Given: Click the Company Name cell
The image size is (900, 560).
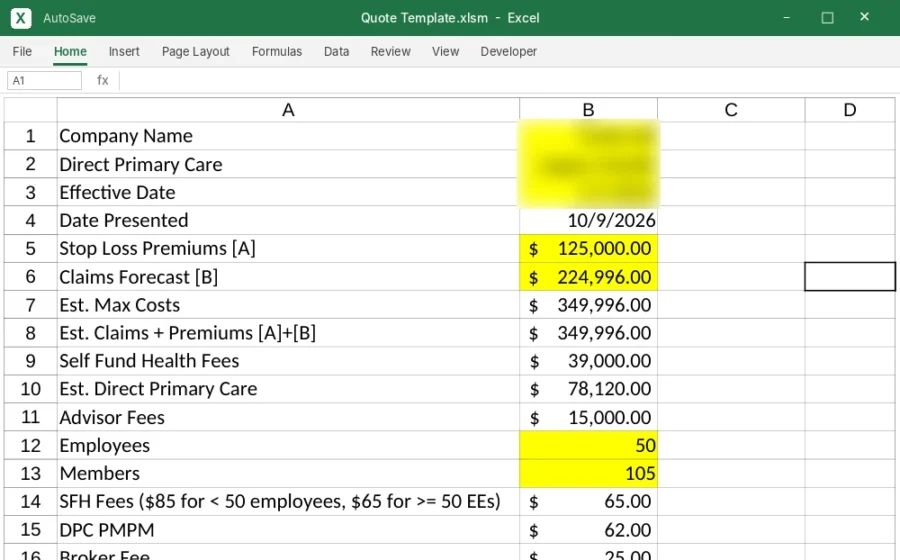Looking at the screenshot, I should click(288, 136).
